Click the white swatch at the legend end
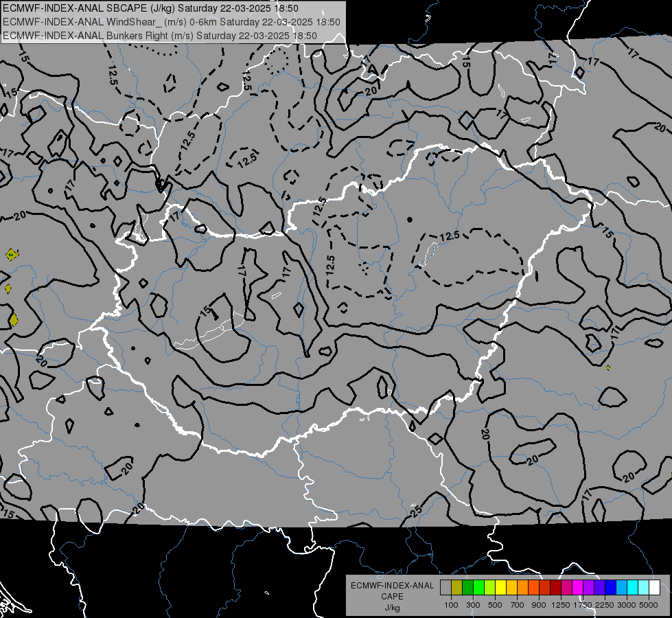The width and height of the screenshot is (672, 618). 655,588
